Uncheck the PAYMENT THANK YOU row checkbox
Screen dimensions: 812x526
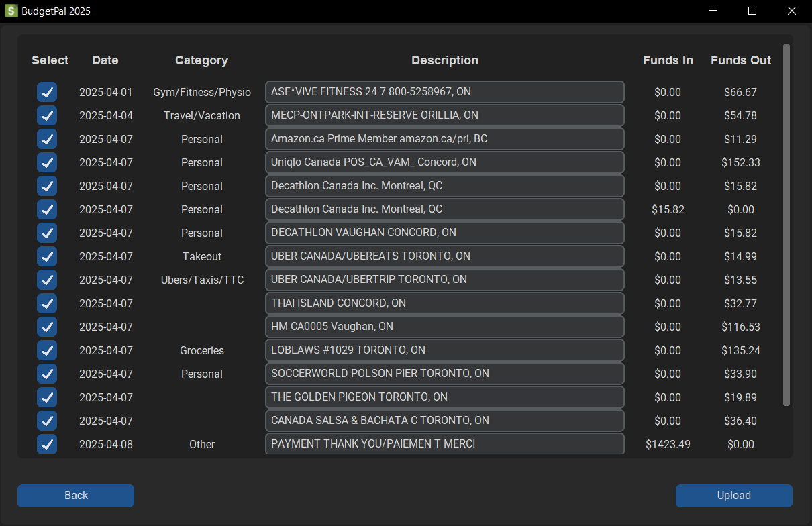pyautogui.click(x=47, y=444)
